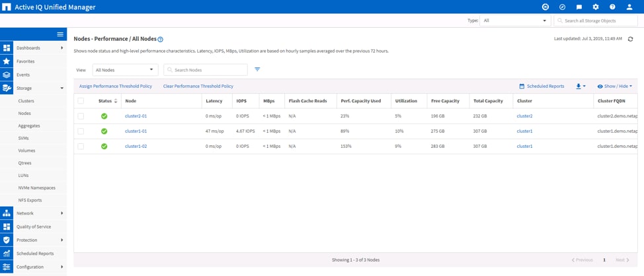Viewport: 644px width, 276px height.
Task: Open the cluster2-01 node link
Action: pos(136,116)
